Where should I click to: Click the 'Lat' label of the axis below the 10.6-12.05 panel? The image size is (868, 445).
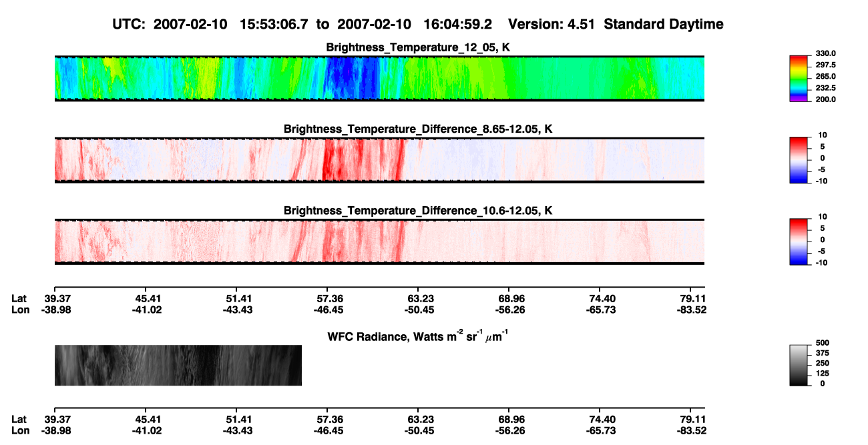[19, 298]
